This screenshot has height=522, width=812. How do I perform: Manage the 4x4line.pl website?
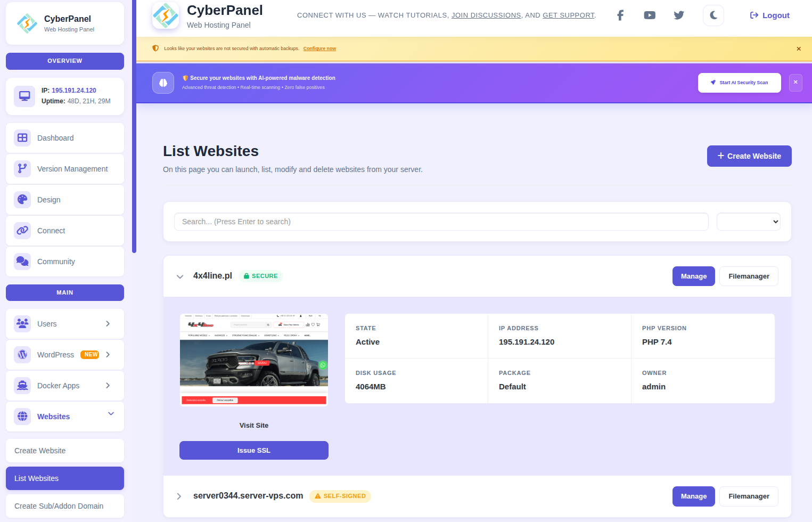694,276
